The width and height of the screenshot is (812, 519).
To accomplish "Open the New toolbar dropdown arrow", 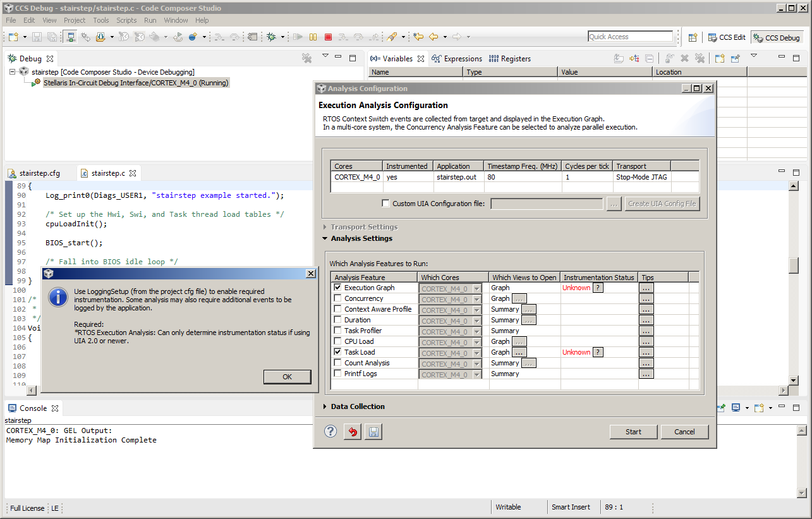I will (x=23, y=37).
